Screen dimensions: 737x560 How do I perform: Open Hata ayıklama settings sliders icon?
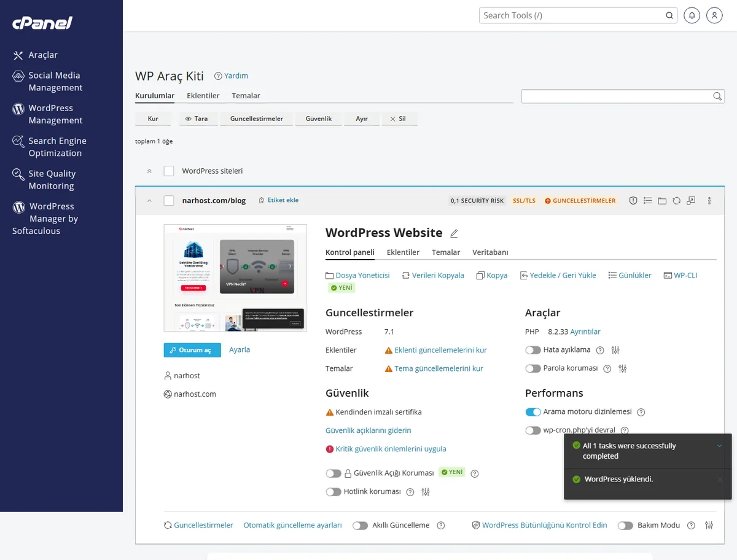(x=616, y=350)
